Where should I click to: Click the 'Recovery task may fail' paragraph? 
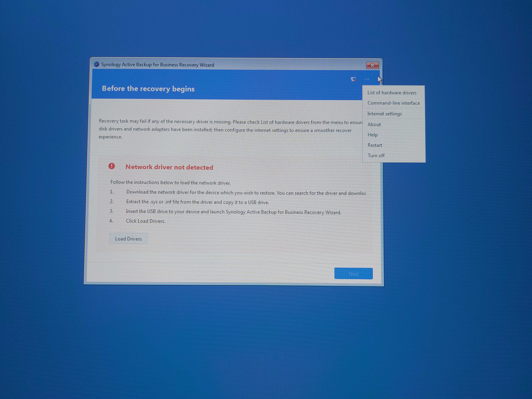[x=231, y=129]
